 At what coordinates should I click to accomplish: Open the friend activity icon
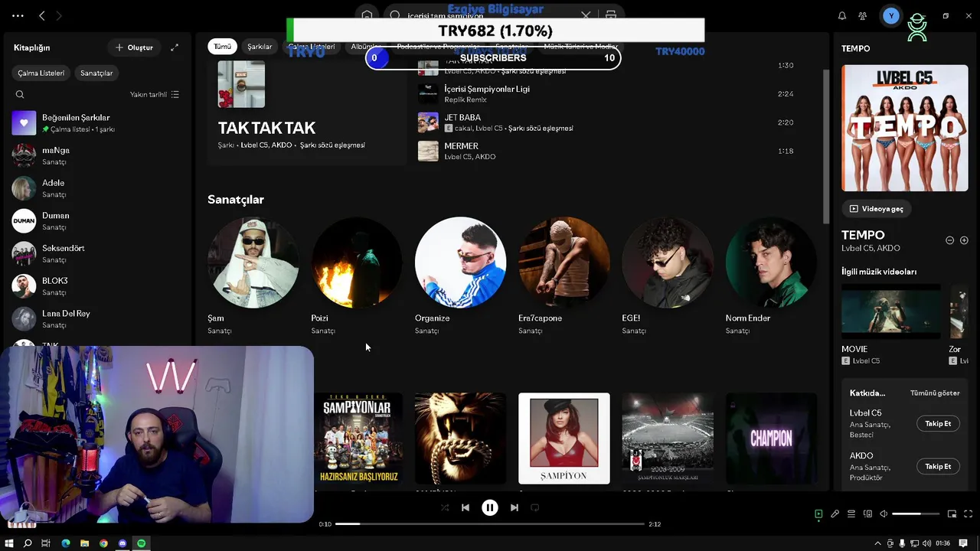[x=863, y=16]
